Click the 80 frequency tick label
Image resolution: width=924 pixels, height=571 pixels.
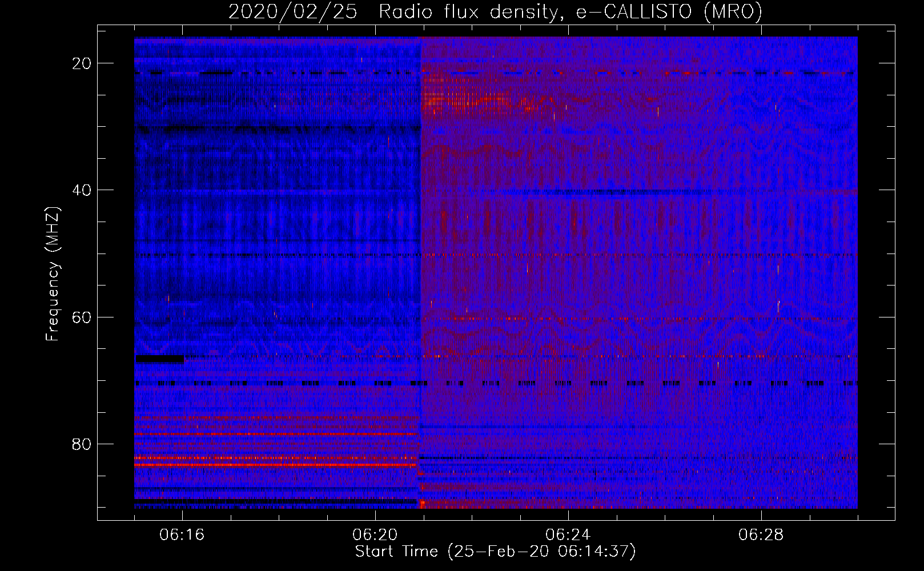click(82, 444)
